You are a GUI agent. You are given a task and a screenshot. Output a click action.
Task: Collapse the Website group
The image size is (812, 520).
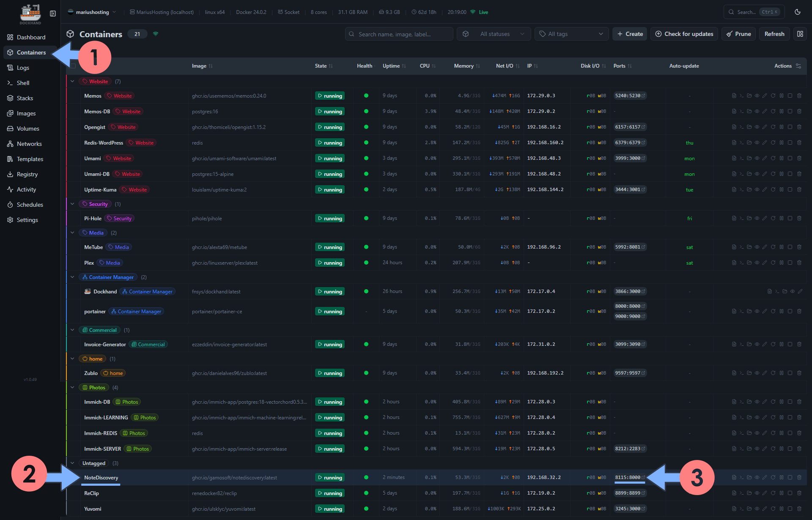pyautogui.click(x=72, y=81)
